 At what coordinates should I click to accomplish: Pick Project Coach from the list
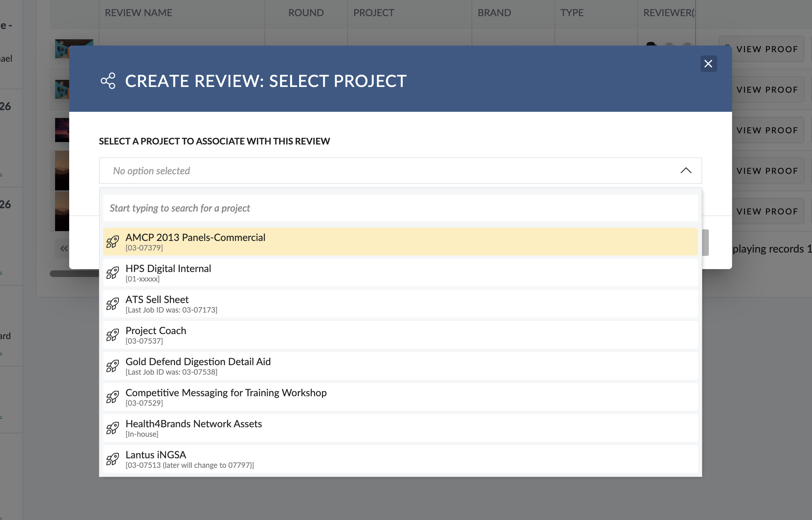[x=400, y=335]
